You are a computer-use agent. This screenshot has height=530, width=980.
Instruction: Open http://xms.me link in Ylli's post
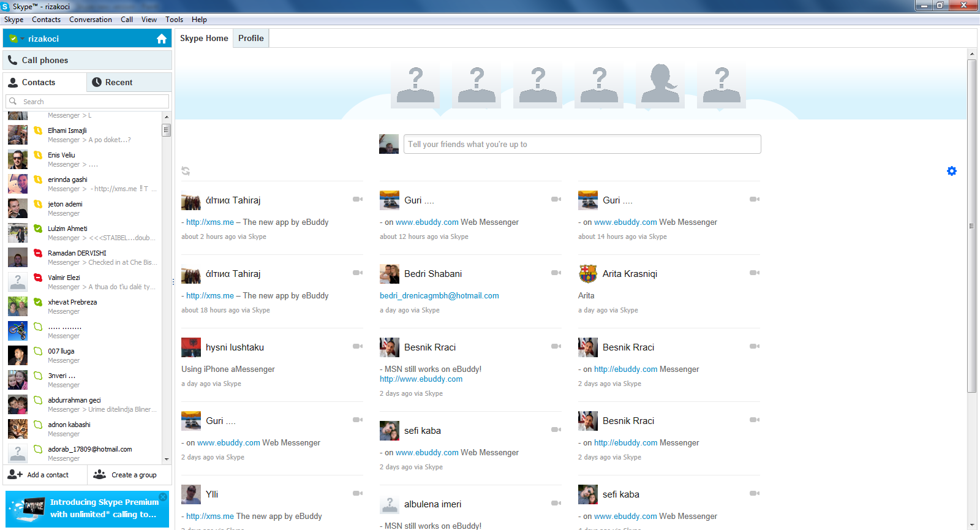pyautogui.click(x=210, y=516)
